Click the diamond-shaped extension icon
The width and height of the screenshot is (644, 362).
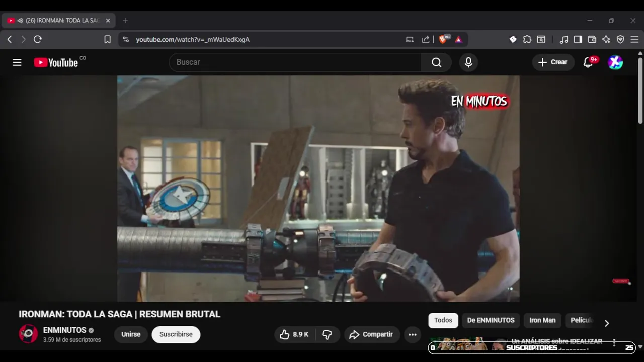click(x=513, y=39)
